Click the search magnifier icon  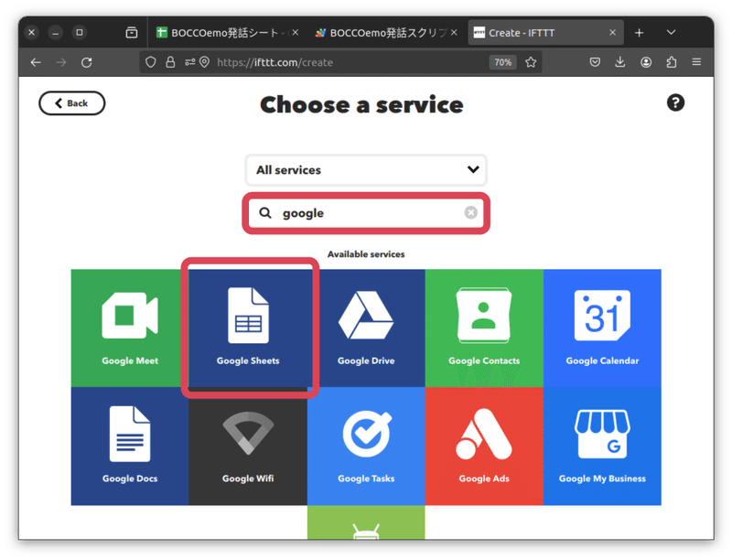click(x=265, y=213)
